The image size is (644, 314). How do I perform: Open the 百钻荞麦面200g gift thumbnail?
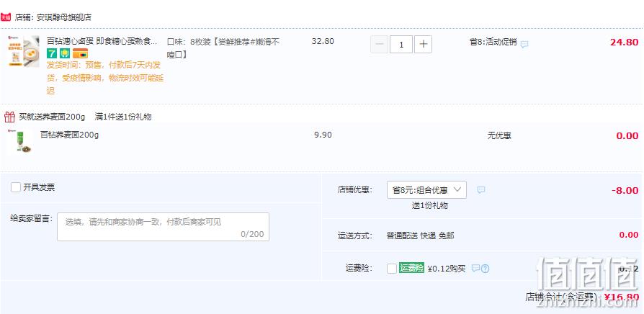(21, 142)
